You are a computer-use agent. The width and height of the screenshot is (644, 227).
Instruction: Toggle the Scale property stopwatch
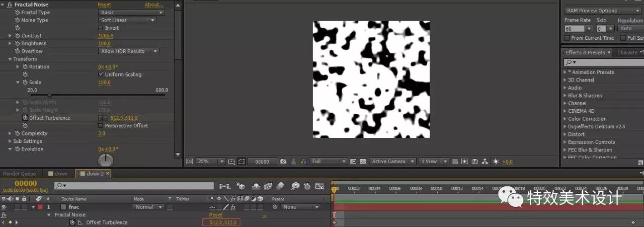click(25, 82)
